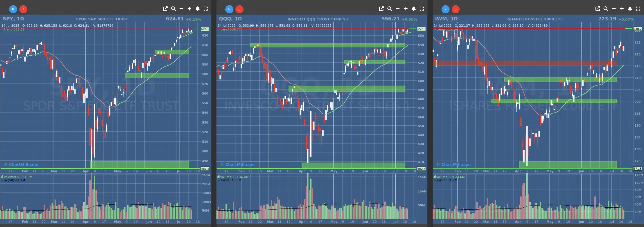
Task: Click the blue 7 badge above IWM
Action: click(445, 9)
